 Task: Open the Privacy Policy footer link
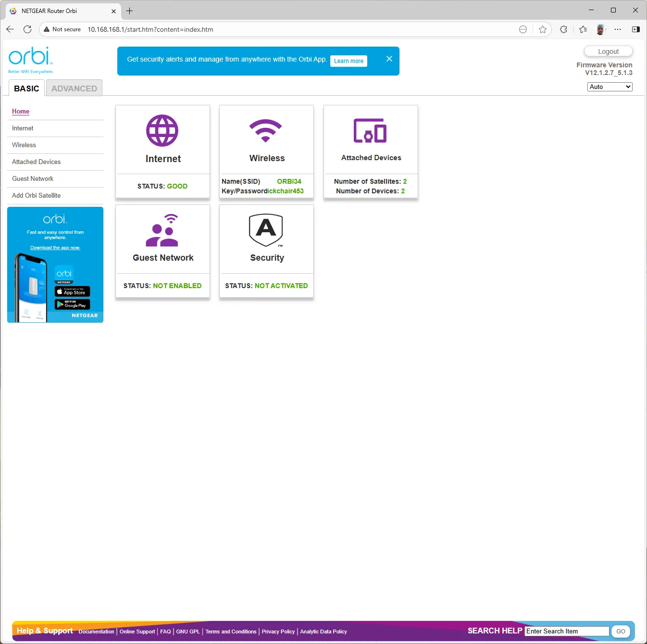coord(278,631)
